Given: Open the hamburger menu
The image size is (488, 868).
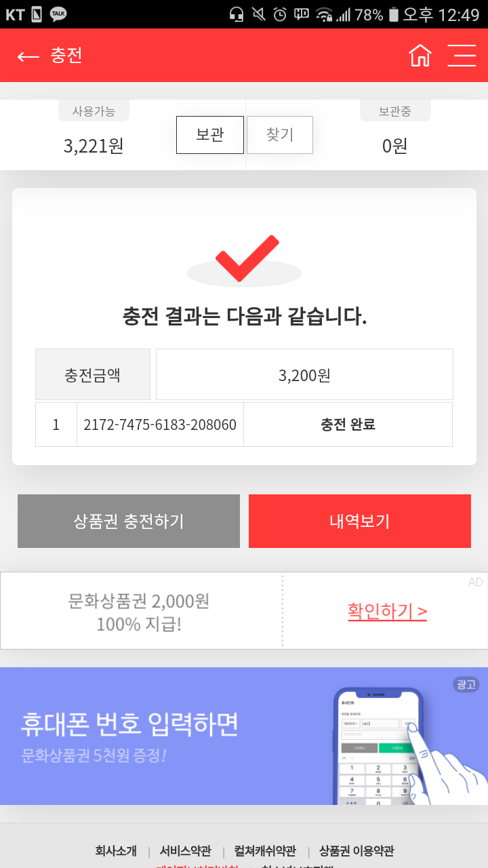Looking at the screenshot, I should (462, 56).
